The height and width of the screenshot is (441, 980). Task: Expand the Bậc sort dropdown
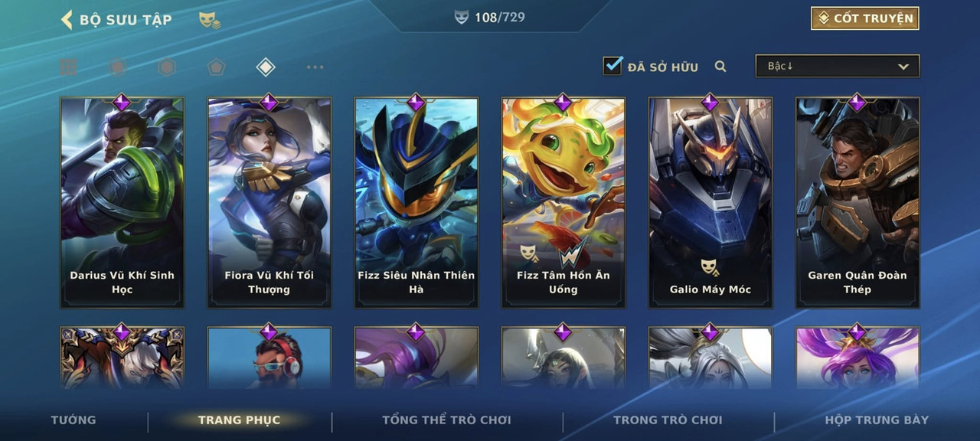pos(838,67)
